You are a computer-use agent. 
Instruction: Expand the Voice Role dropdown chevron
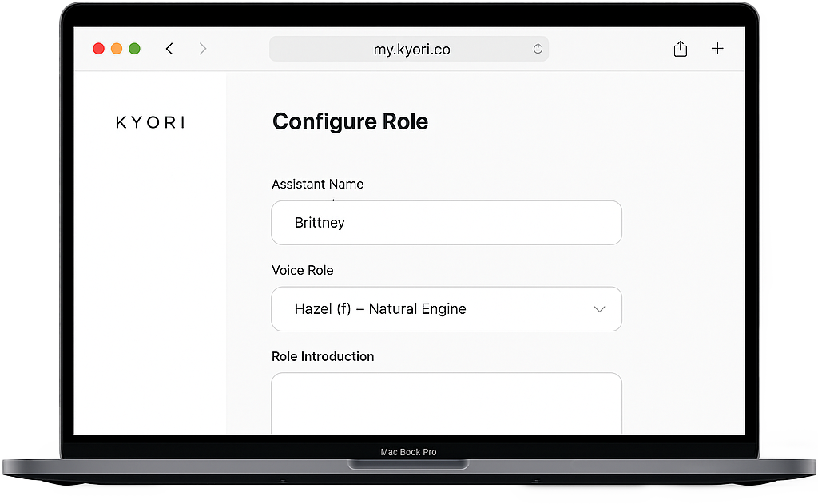tap(599, 309)
